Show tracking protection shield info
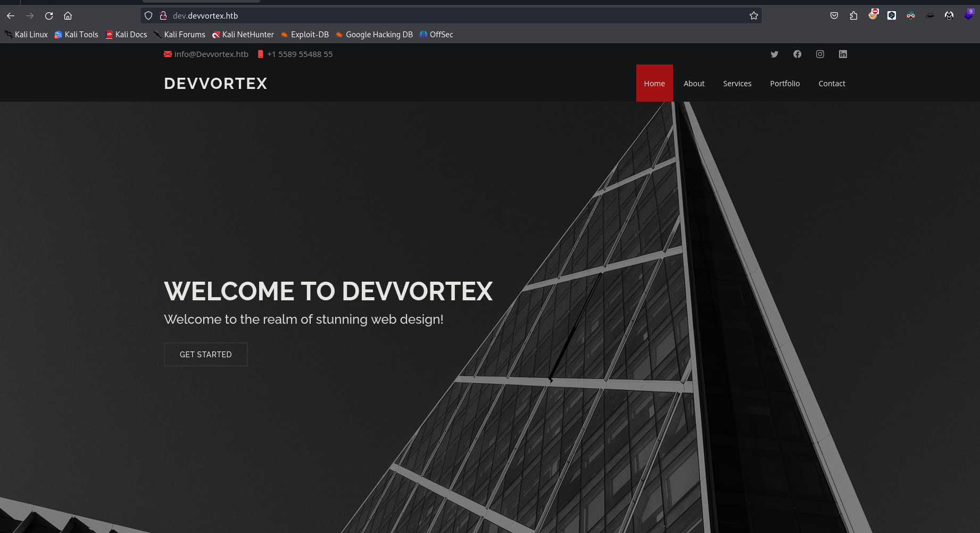This screenshot has width=980, height=533. coord(149,16)
